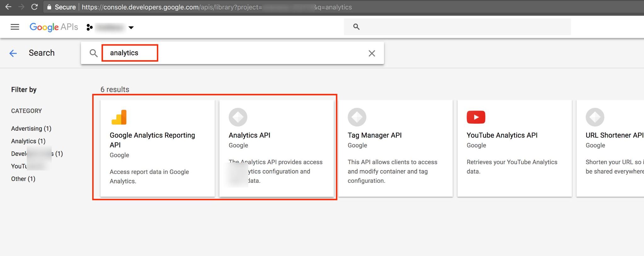Go back using the browser back arrow

[x=9, y=7]
